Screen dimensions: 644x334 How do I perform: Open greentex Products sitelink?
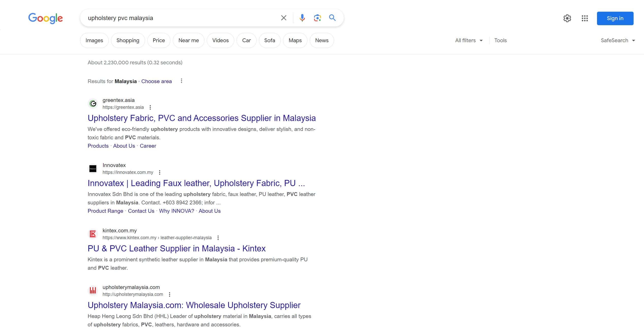[98, 146]
